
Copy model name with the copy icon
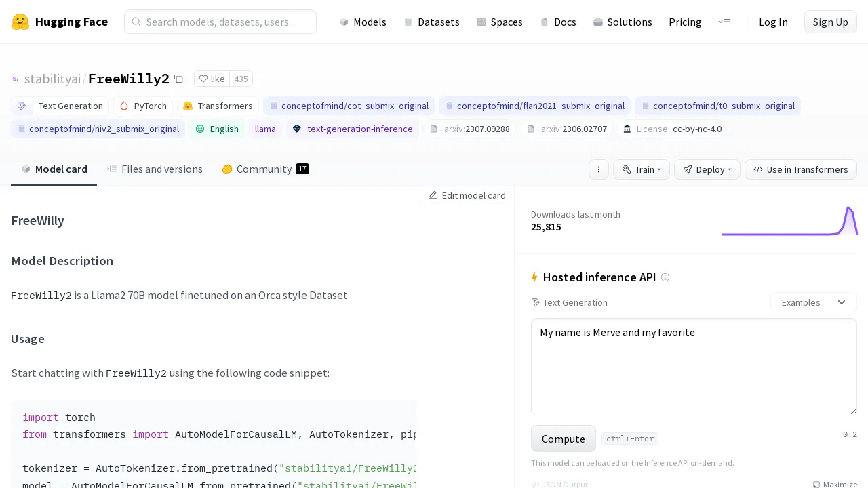(x=178, y=79)
